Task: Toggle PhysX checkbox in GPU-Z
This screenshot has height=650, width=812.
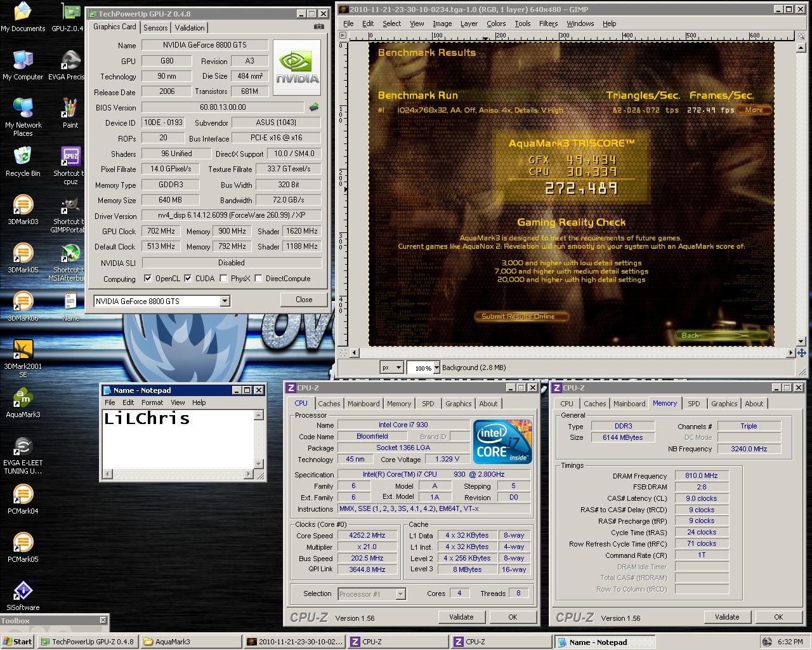Action: click(223, 278)
